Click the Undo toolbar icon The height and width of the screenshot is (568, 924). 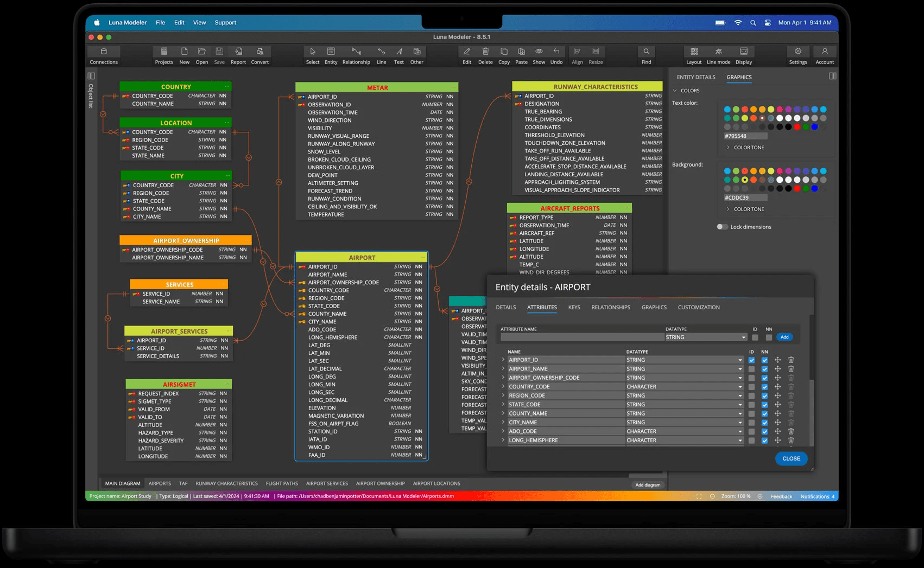[556, 52]
